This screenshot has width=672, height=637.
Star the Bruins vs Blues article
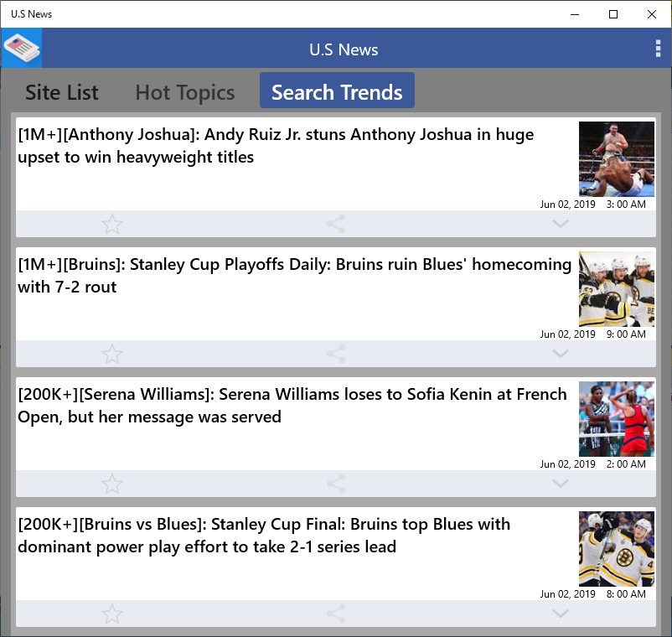(x=112, y=614)
